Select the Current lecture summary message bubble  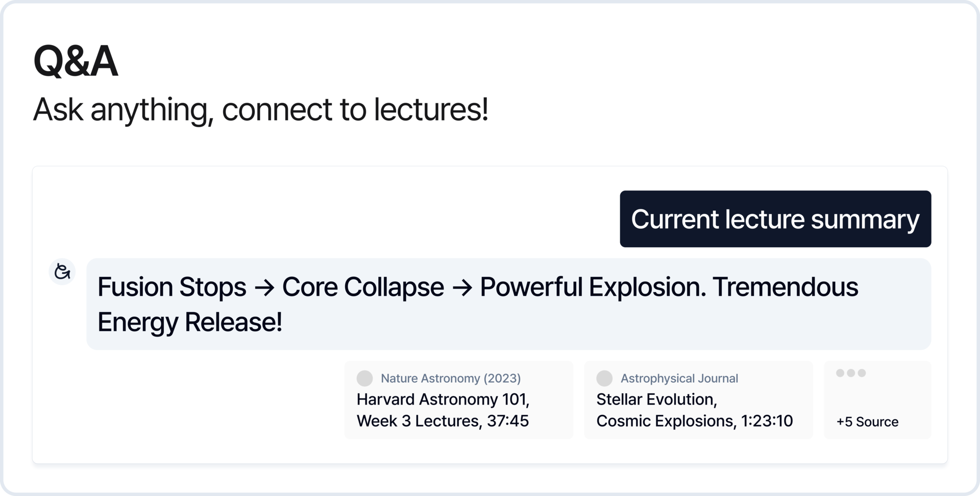pyautogui.click(x=775, y=219)
